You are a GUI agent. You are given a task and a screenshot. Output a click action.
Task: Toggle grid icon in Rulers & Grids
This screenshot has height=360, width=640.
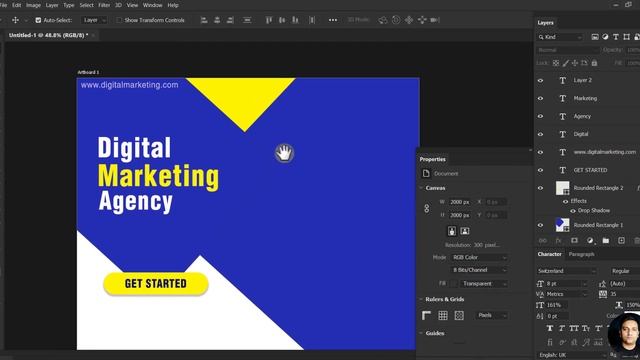coord(443,315)
